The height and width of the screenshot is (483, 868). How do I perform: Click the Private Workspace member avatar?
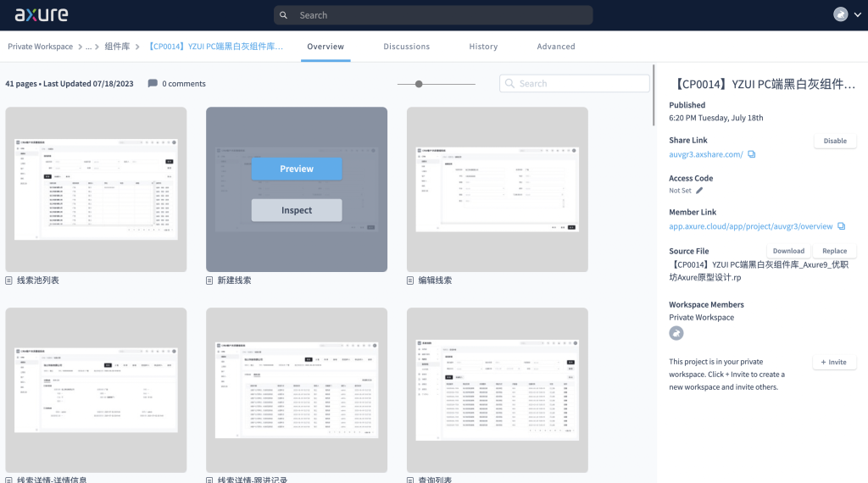676,333
